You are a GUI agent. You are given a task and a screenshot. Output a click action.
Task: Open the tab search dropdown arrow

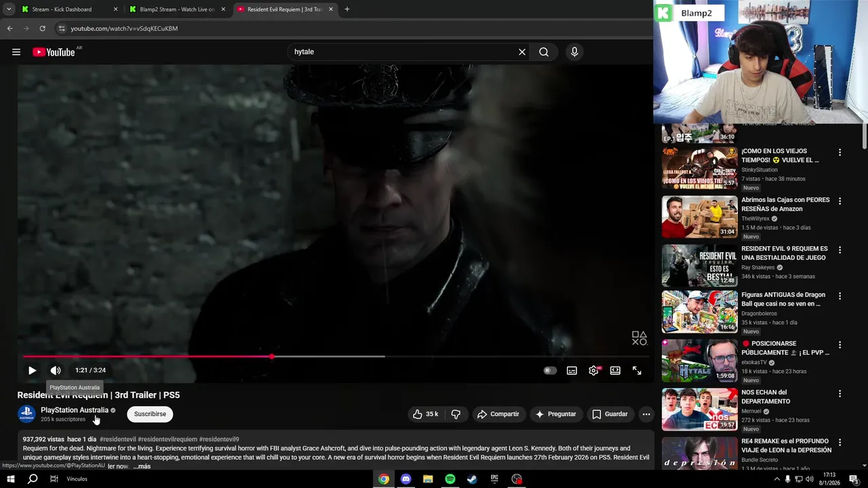[x=8, y=9]
